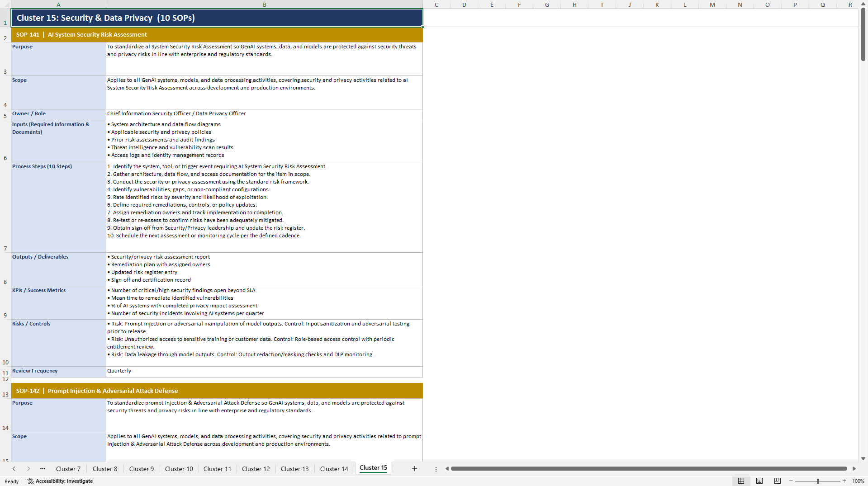Select column H header
Image resolution: width=868 pixels, height=486 pixels.
tap(574, 5)
